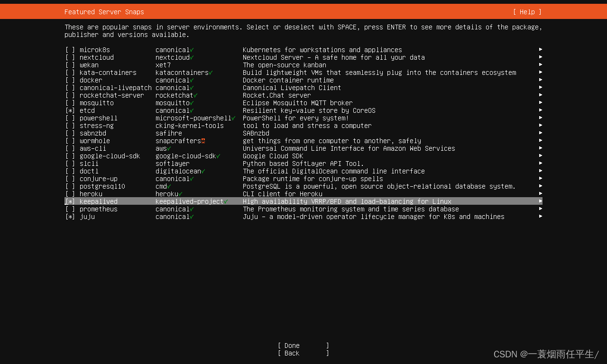
Task: Uncheck the keepalived snap checkbox
Action: (x=70, y=201)
